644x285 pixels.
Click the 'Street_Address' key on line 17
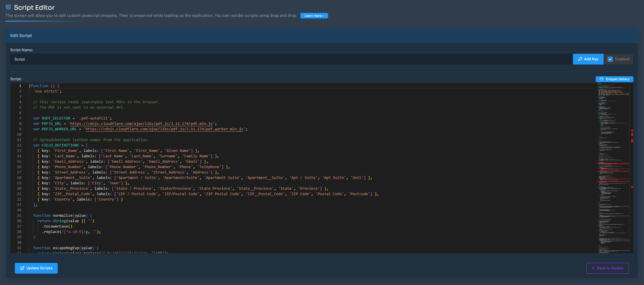70,172
